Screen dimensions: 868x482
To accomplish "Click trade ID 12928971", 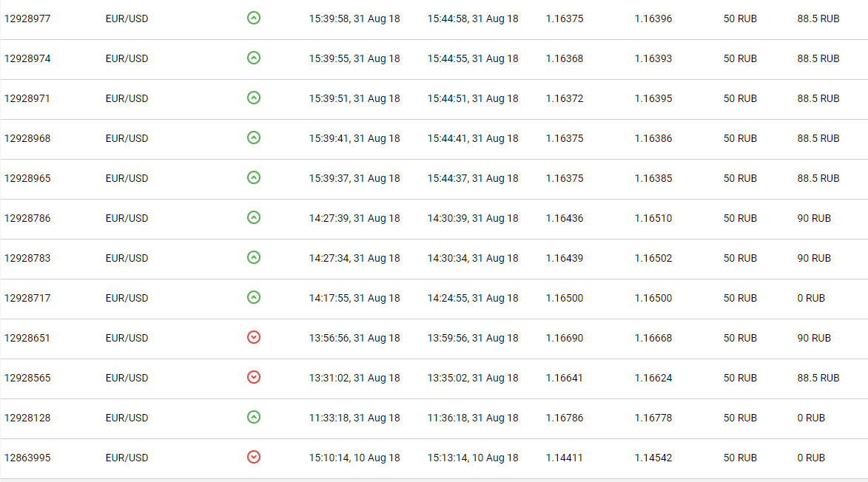I will (x=27, y=98).
